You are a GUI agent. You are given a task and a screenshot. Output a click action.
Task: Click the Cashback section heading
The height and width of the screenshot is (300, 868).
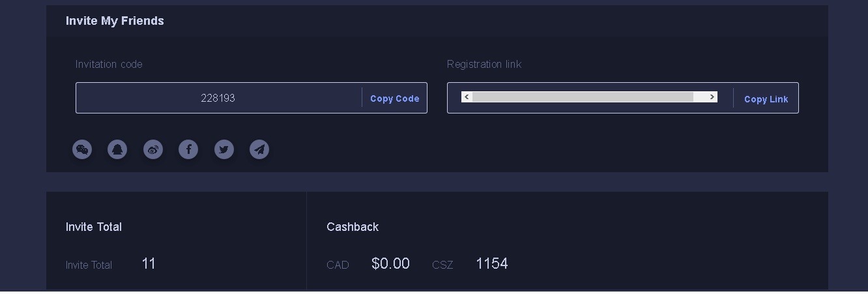click(x=353, y=227)
